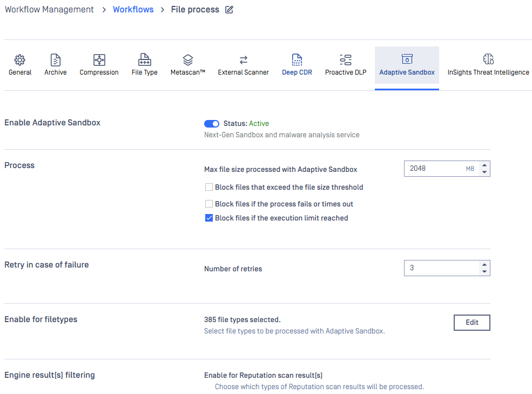Increase the number of retries

pyautogui.click(x=484, y=265)
